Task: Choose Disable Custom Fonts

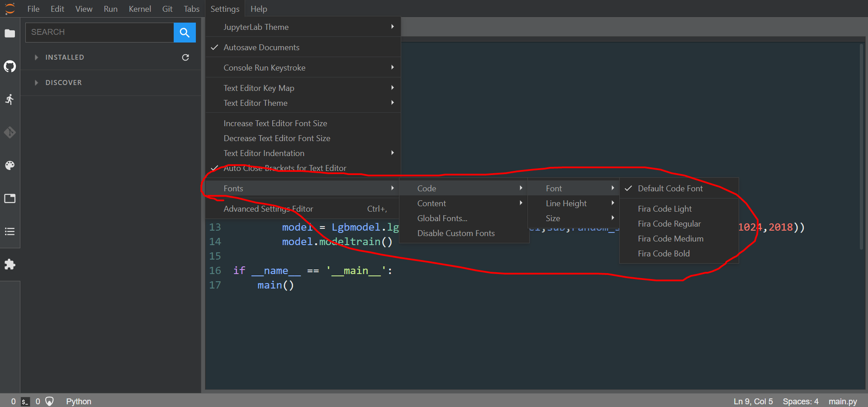Action: pos(464,233)
